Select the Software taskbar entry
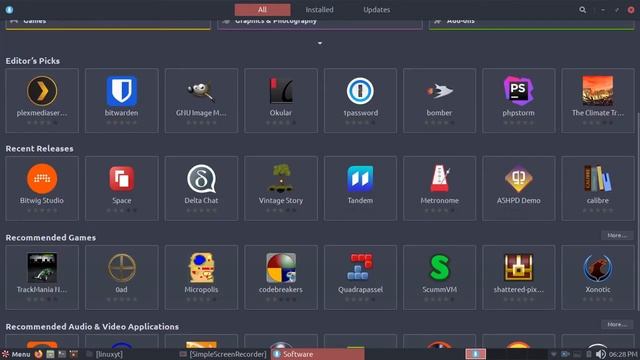 click(317, 354)
